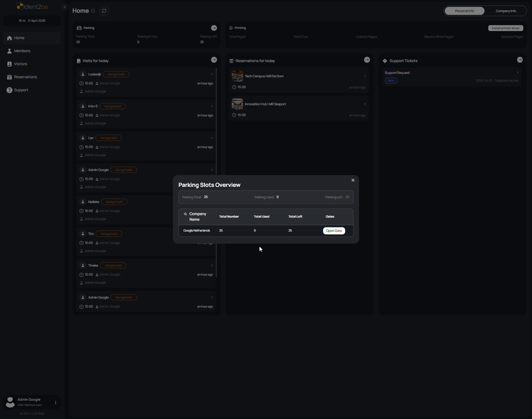Click the arrow icon on Visits for today
This screenshot has width=532, height=419.
click(x=214, y=60)
